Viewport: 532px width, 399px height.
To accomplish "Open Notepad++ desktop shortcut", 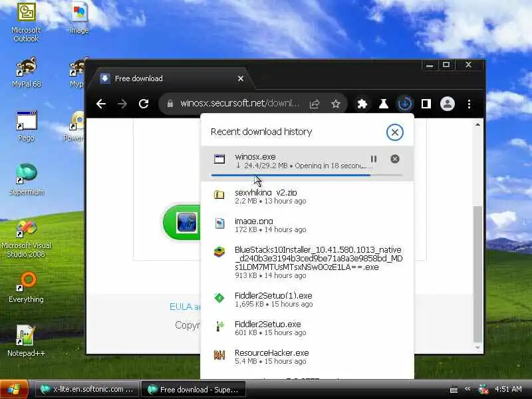I will (x=26, y=341).
